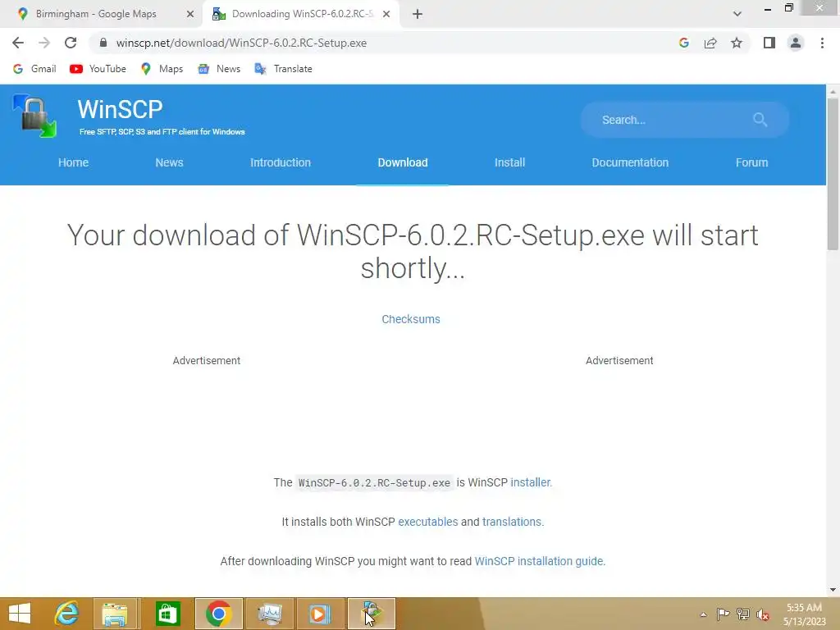Expand the tab search dropdown arrow
The width and height of the screenshot is (840, 630).
click(x=737, y=14)
